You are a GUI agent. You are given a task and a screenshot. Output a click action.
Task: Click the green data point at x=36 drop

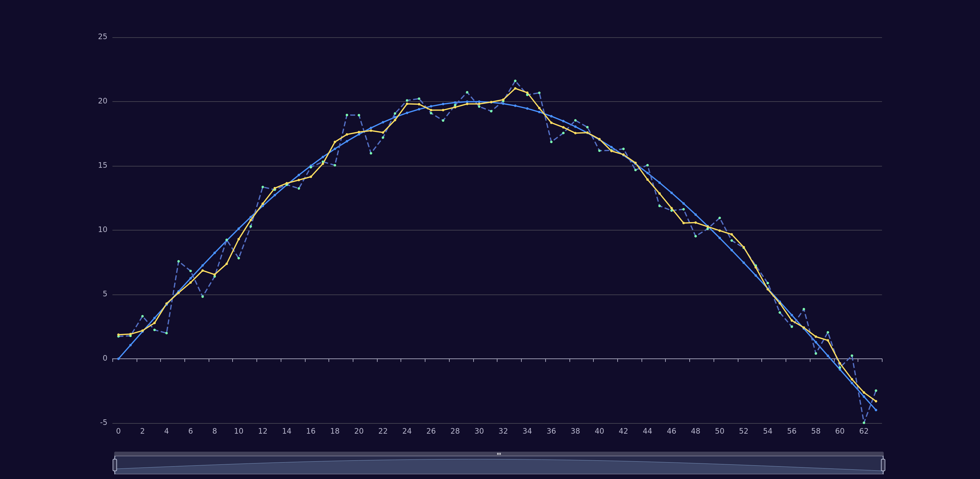point(551,142)
